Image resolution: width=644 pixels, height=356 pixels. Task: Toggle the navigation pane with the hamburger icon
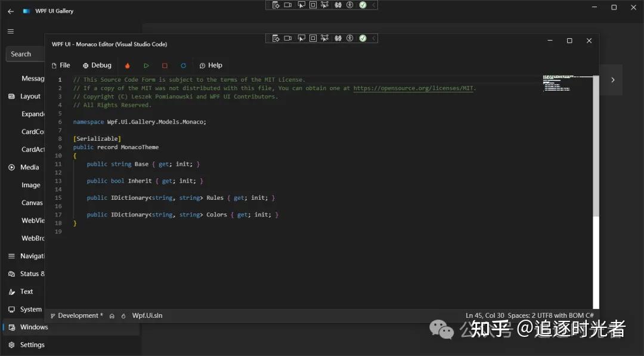tap(10, 31)
